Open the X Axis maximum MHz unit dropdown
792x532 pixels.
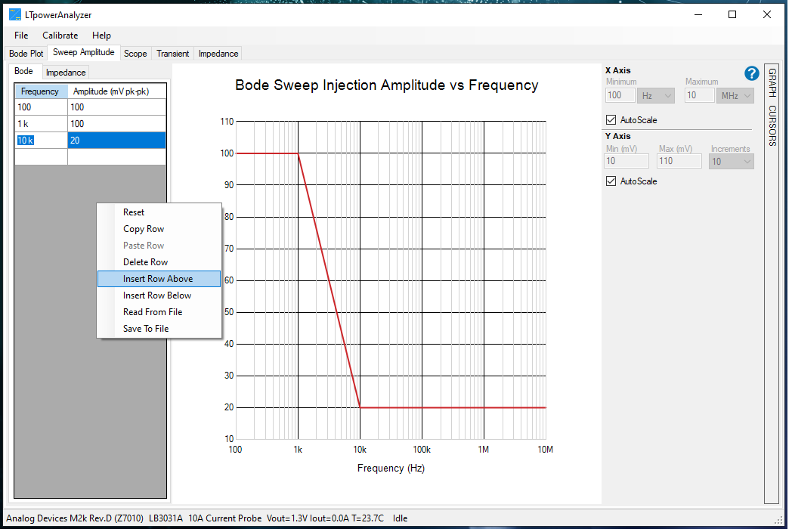(736, 96)
